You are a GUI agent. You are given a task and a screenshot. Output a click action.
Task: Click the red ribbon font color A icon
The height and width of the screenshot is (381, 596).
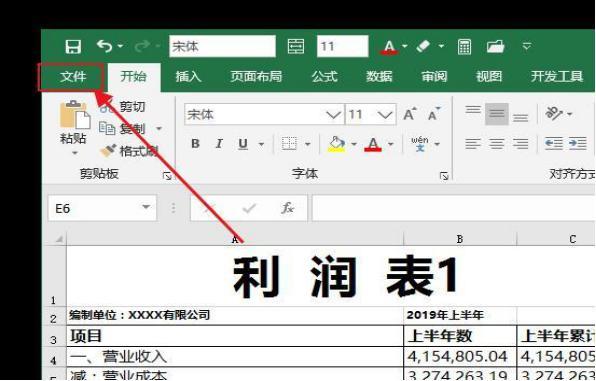tap(373, 144)
